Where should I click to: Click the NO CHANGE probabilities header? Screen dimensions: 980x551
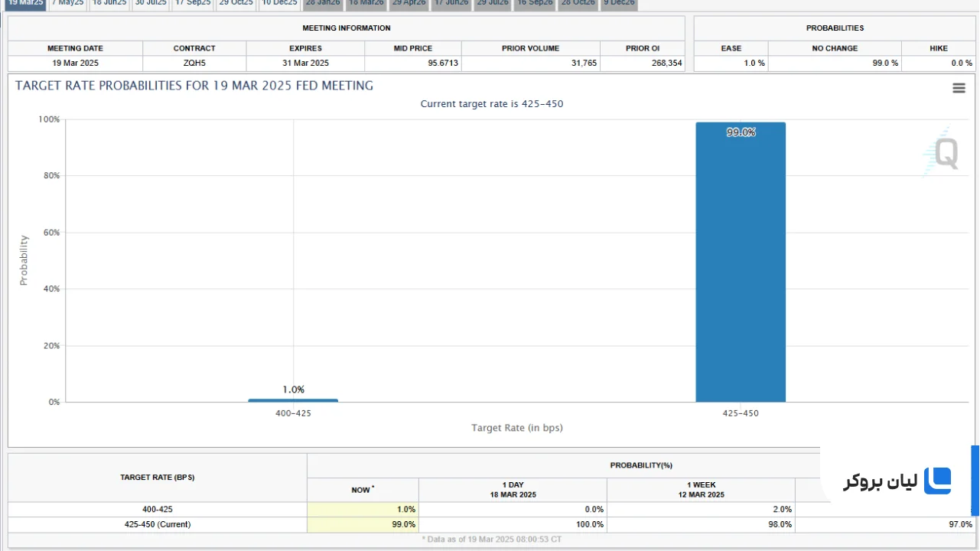[835, 48]
